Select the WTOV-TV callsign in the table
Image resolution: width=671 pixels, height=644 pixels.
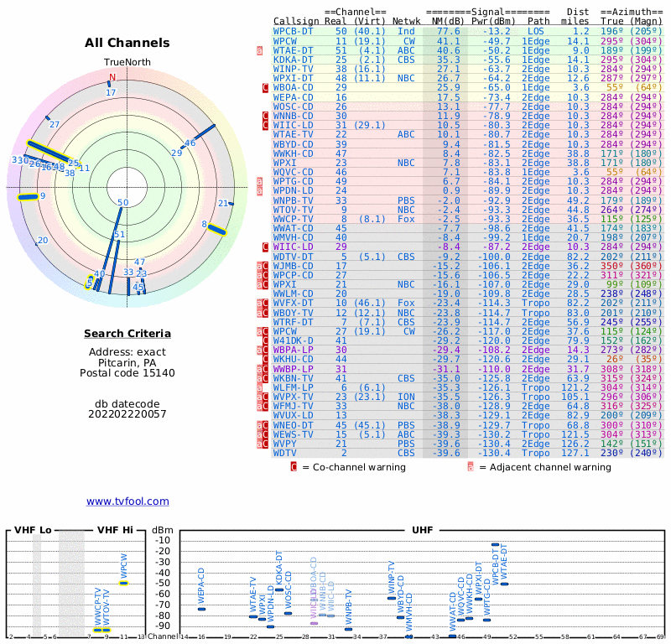point(293,210)
